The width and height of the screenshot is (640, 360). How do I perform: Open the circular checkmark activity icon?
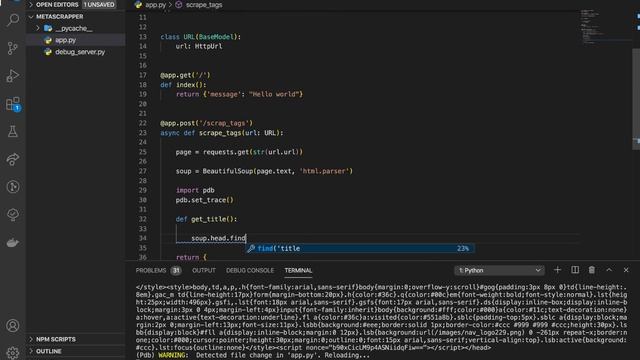13,215
